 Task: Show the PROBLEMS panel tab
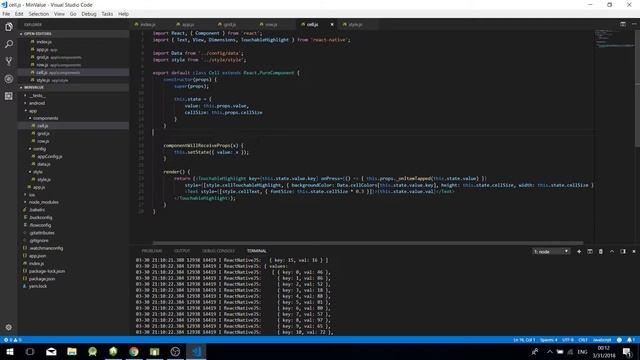click(x=151, y=251)
